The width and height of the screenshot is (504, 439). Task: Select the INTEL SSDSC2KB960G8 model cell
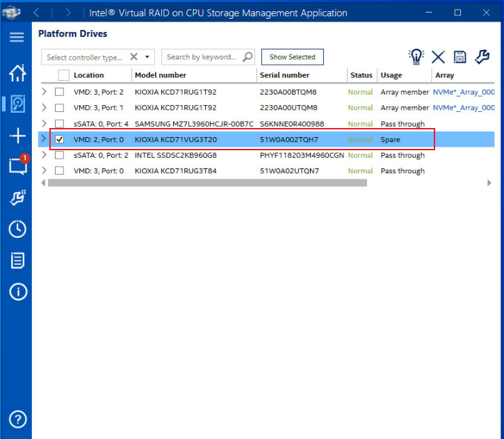(176, 155)
